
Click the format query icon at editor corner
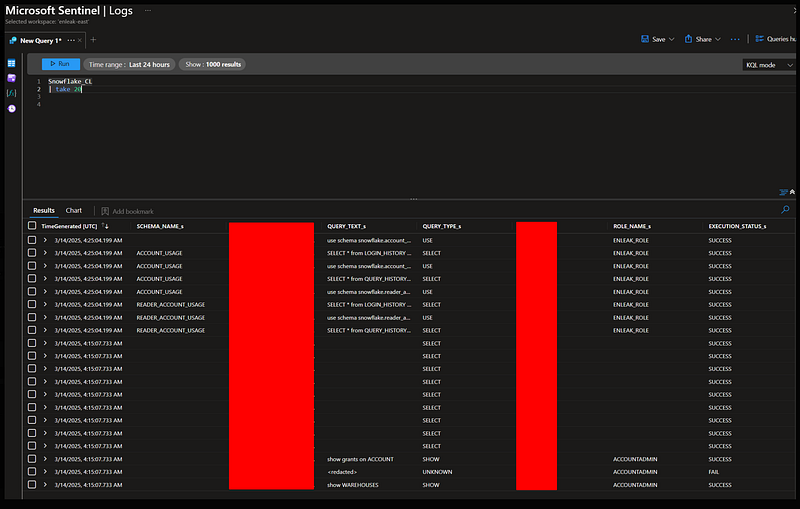(x=783, y=192)
